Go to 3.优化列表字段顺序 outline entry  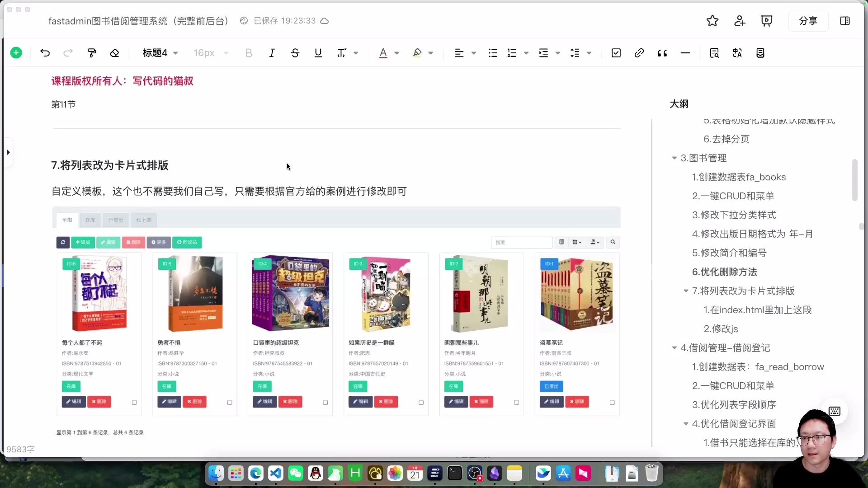pyautogui.click(x=734, y=405)
